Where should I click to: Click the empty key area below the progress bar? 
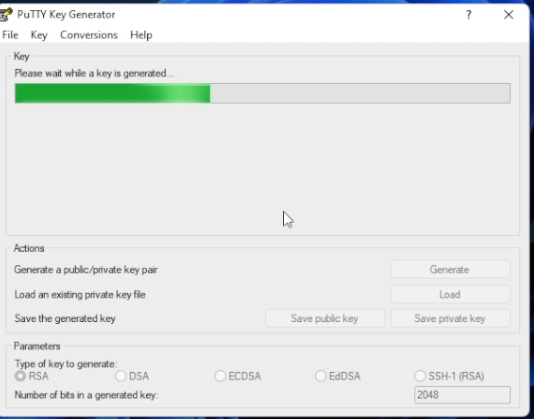coord(262,169)
